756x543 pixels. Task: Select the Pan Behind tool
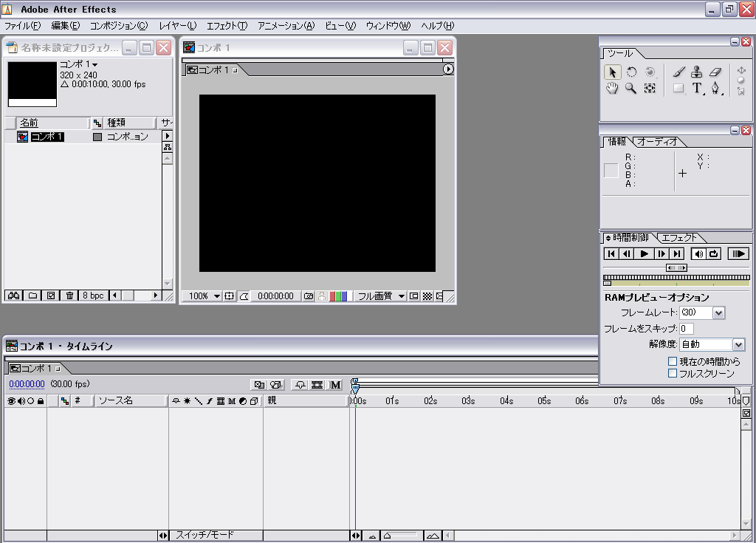point(650,89)
